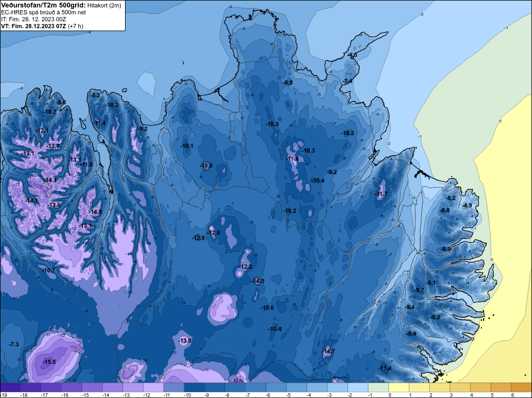
Task: Select the 0 pale yellow legend swatch
Action: pos(399,387)
